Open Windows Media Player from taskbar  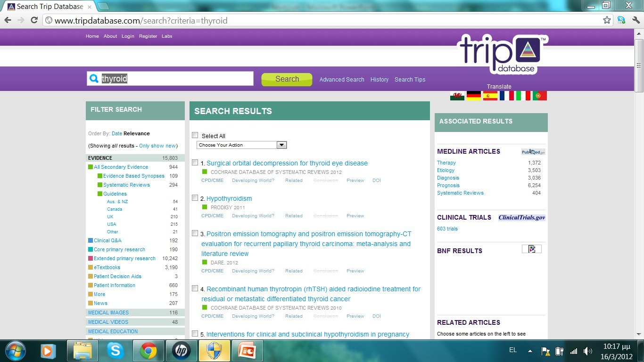click(x=47, y=351)
